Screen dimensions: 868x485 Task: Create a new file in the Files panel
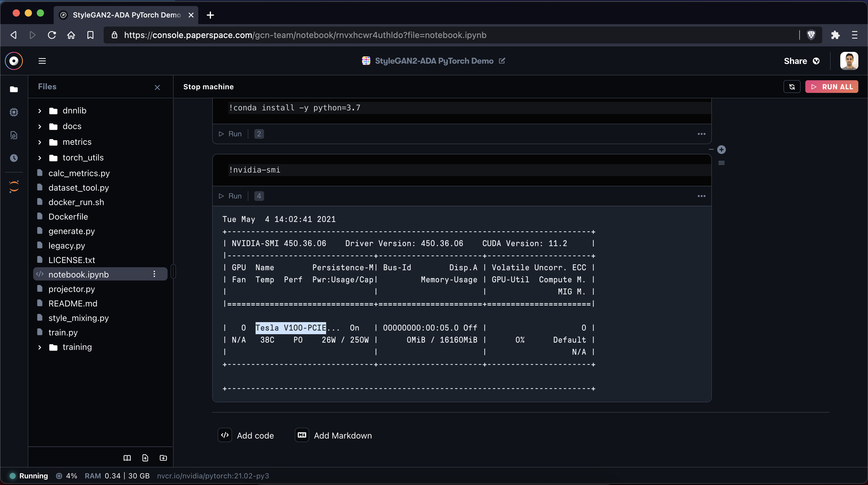pyautogui.click(x=145, y=458)
